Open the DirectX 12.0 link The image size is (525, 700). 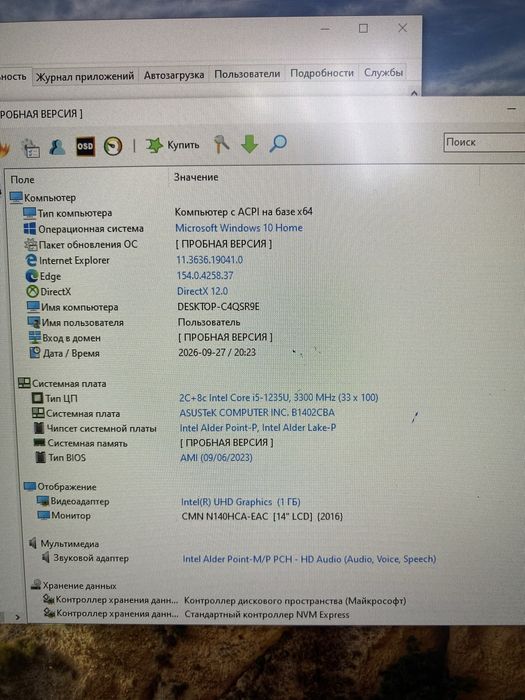point(203,291)
